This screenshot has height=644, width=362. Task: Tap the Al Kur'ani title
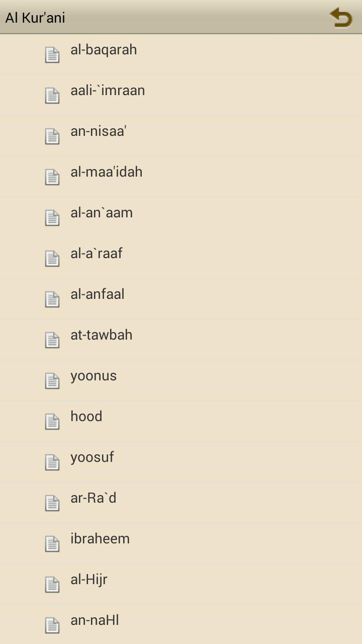pyautogui.click(x=35, y=18)
